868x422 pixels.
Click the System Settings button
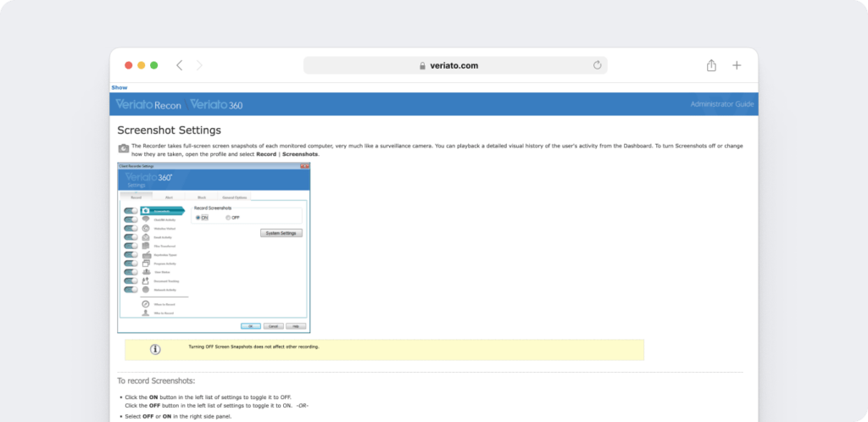coord(281,233)
